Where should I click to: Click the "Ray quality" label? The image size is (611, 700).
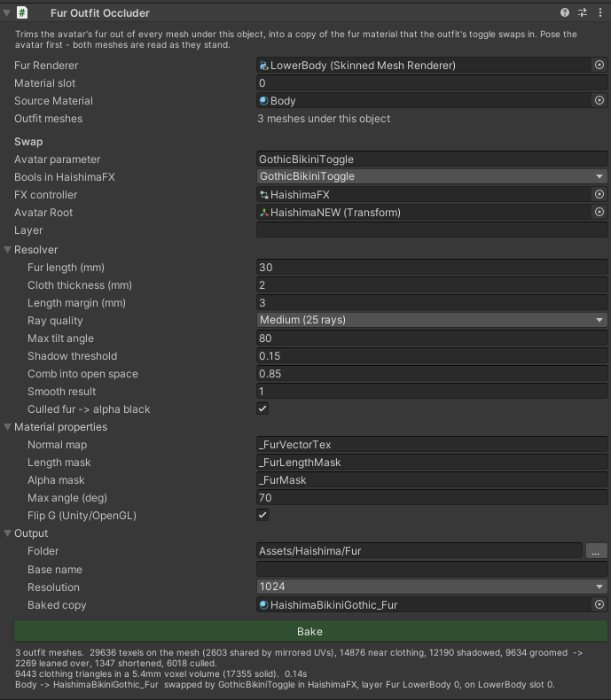coord(55,321)
